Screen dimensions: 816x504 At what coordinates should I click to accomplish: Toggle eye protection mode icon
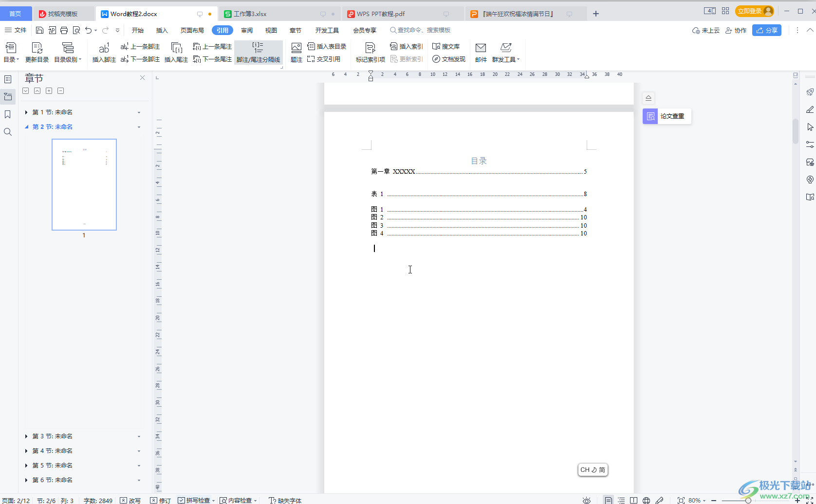click(x=587, y=500)
